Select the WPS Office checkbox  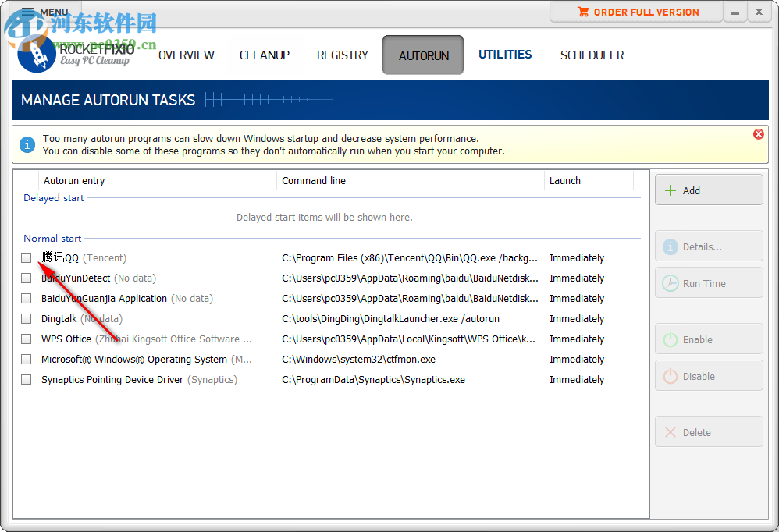coord(27,339)
